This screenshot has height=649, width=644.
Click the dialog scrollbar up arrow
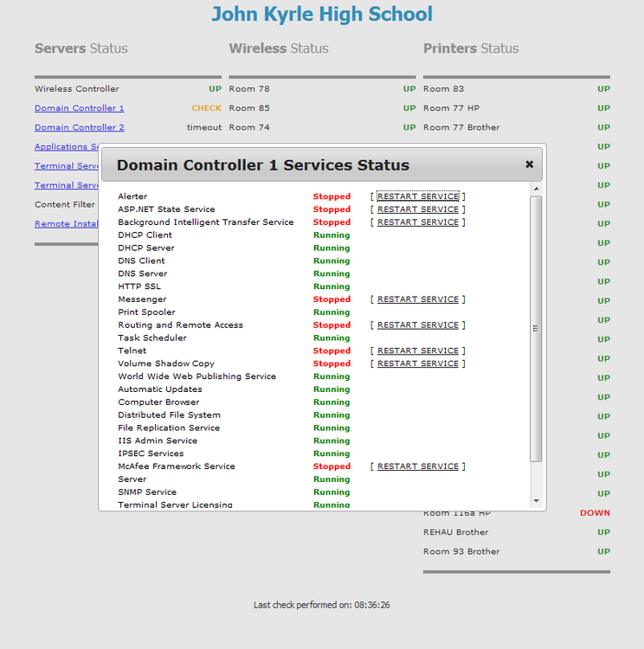point(537,189)
